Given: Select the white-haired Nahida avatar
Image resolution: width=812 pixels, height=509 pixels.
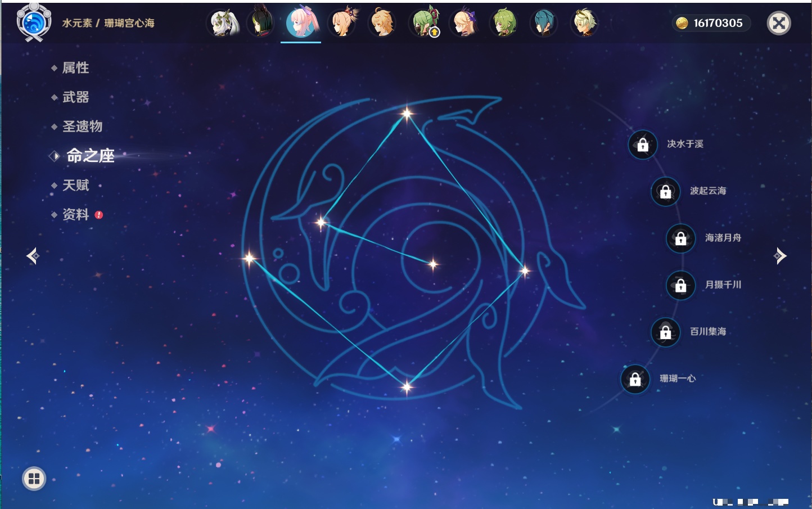Looking at the screenshot, I should (224, 22).
